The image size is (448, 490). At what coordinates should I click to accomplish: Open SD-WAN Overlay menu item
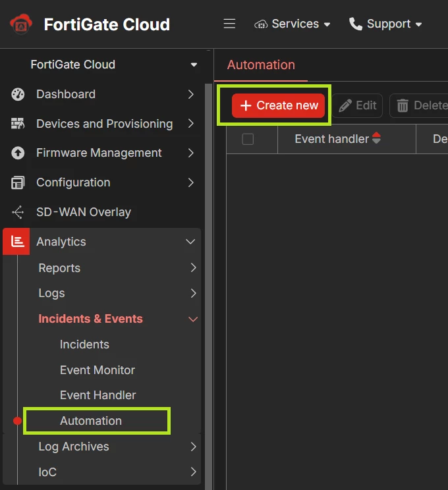click(x=84, y=212)
